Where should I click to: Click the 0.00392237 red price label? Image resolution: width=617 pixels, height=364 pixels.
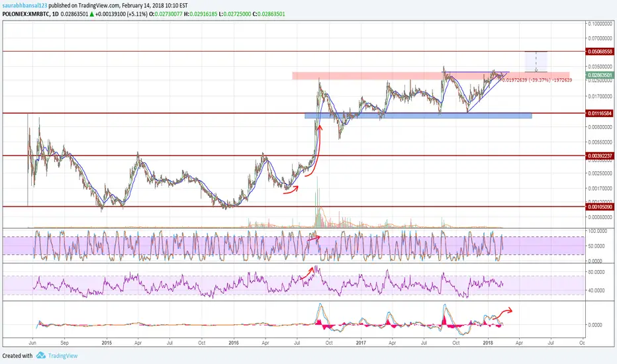pos(600,156)
